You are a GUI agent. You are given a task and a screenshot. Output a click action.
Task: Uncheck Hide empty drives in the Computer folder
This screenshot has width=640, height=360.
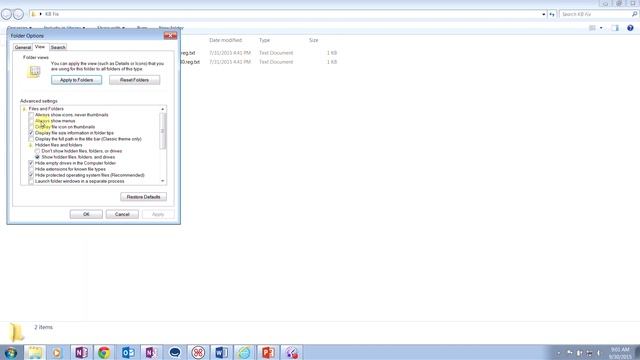pyautogui.click(x=31, y=163)
